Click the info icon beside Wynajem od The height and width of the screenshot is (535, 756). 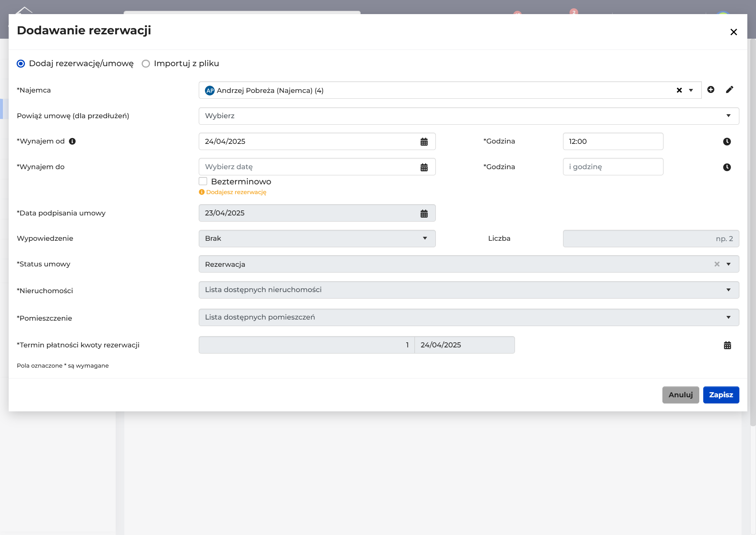click(x=72, y=141)
